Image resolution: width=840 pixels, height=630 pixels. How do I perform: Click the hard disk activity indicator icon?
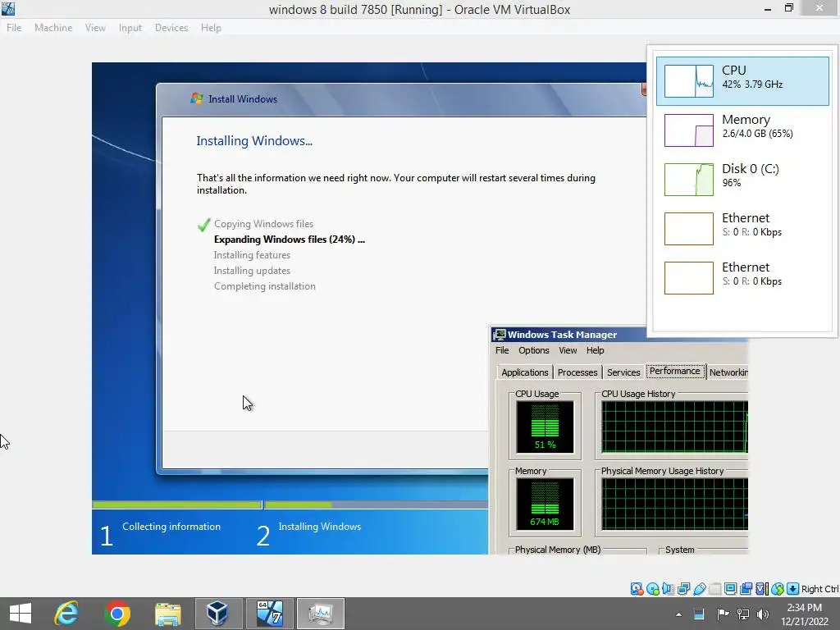point(637,589)
